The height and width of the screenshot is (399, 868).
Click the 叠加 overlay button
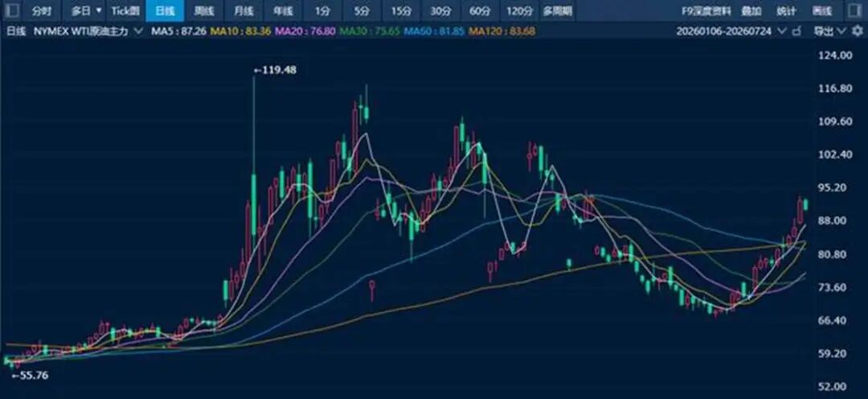(751, 10)
